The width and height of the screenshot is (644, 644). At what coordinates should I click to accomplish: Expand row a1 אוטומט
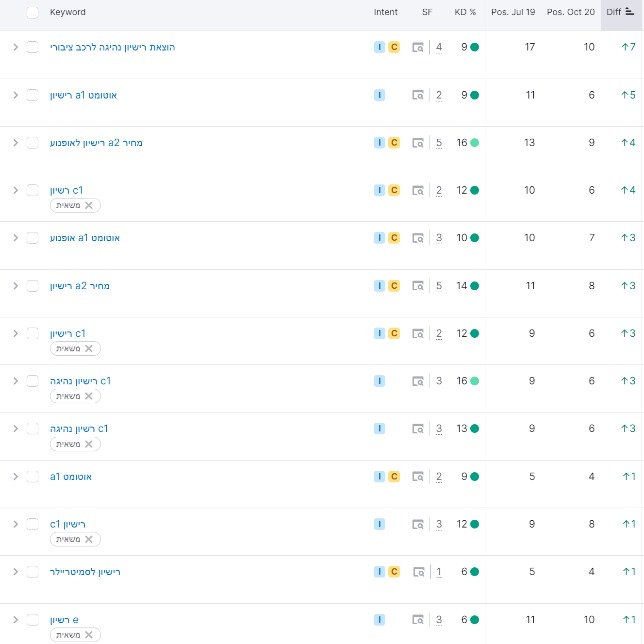click(x=16, y=477)
